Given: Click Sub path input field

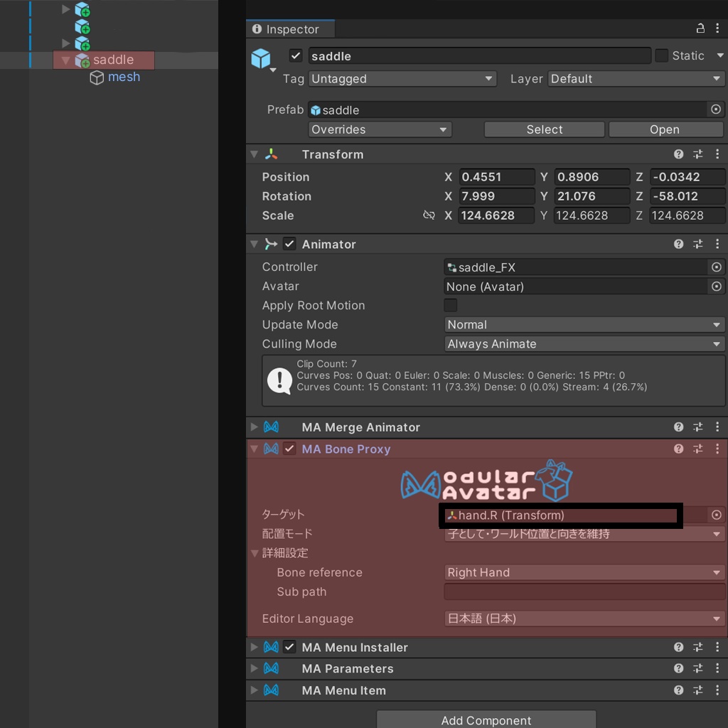Looking at the screenshot, I should 584,591.
